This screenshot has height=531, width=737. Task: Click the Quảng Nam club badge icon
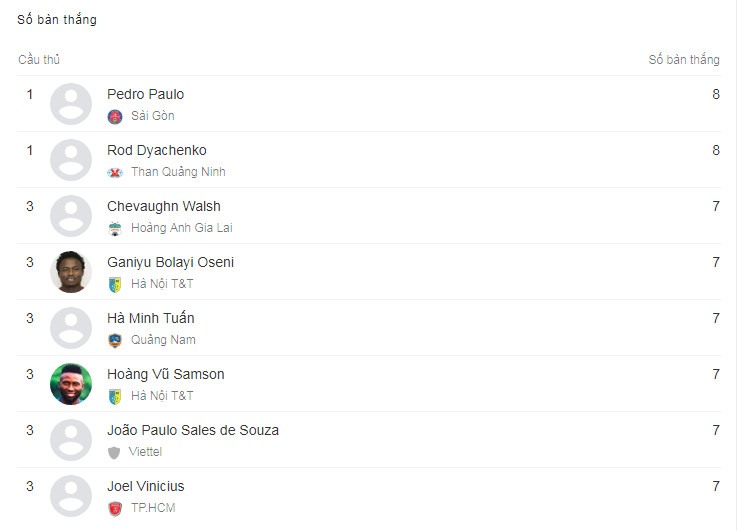click(115, 340)
